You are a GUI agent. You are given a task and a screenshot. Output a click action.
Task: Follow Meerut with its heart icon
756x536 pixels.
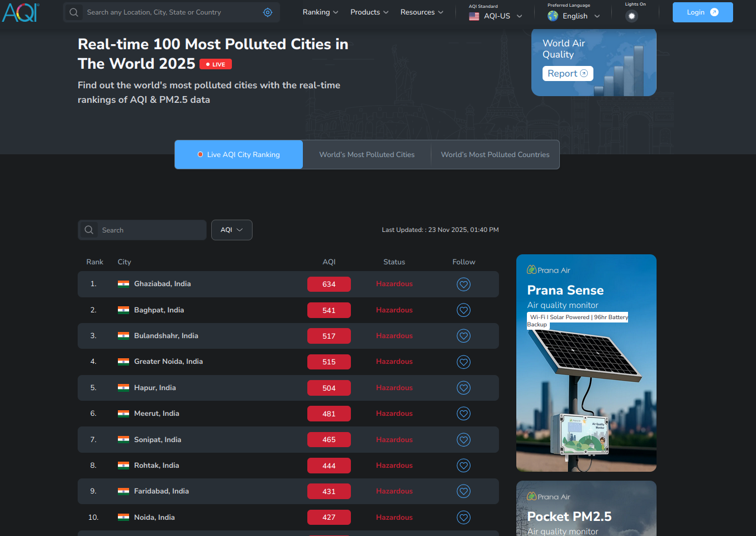tap(463, 414)
